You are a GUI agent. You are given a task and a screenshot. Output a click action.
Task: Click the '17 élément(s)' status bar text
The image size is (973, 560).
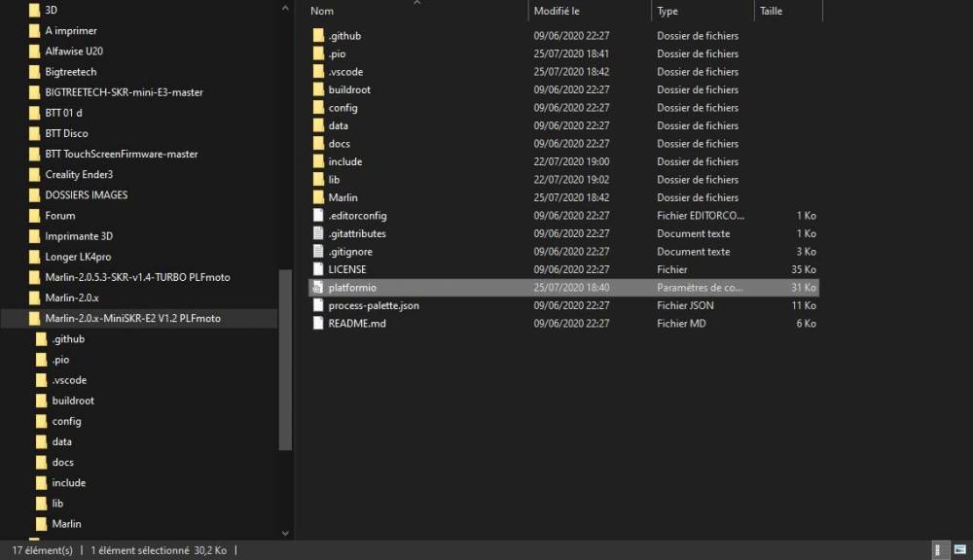(42, 550)
